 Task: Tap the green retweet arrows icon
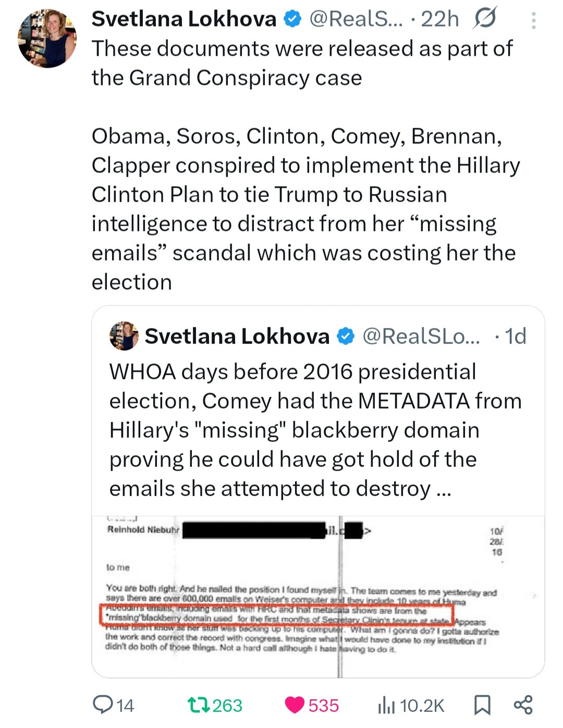198,705
